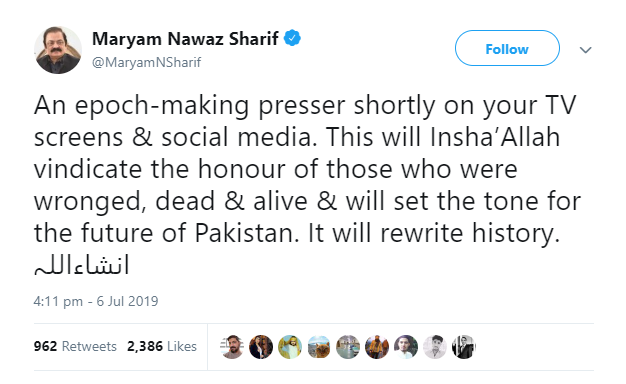Viewport: 626px width, 384px height.
Task: View the 2,386 Likes list
Action: pyautogui.click(x=162, y=346)
